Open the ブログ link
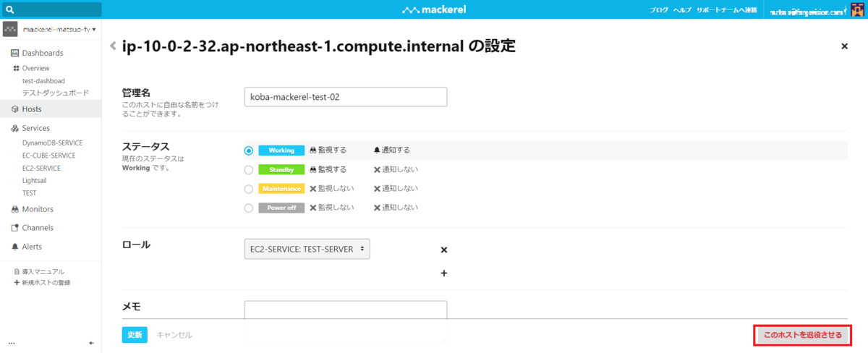The width and height of the screenshot is (868, 353). 659,11
